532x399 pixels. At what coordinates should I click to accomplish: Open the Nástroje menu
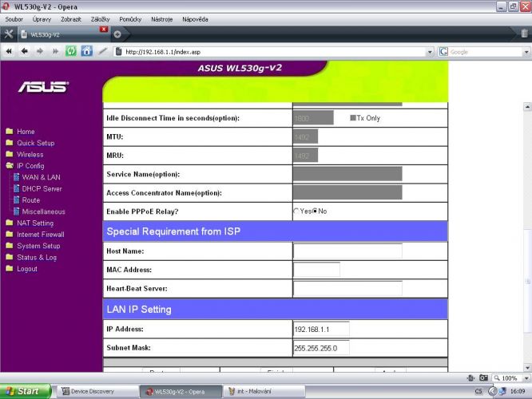[162, 19]
